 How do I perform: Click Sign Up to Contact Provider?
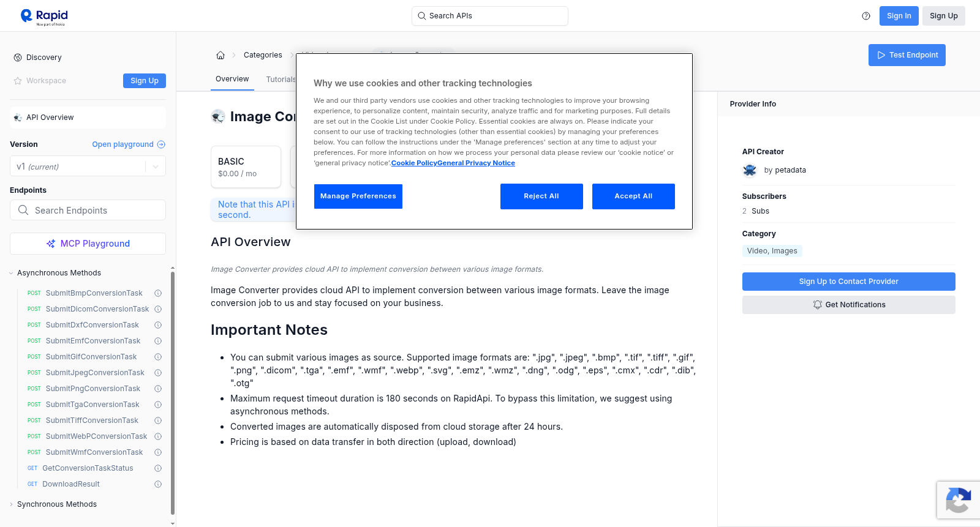[849, 282]
